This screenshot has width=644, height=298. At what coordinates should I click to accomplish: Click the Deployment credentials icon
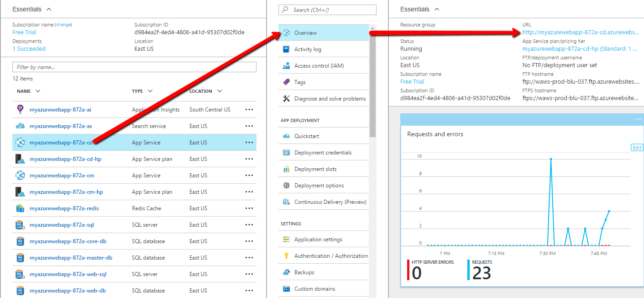coord(287,153)
